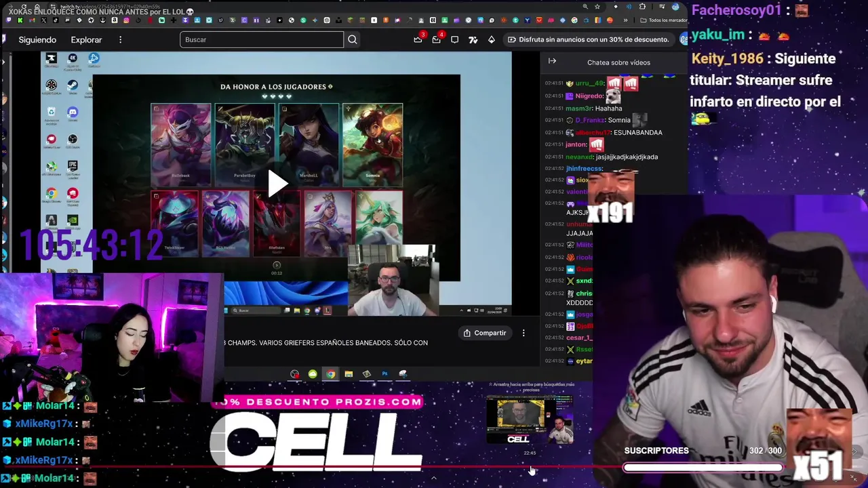Open chat user masm3r profile
The width and height of the screenshot is (868, 488).
(x=578, y=108)
